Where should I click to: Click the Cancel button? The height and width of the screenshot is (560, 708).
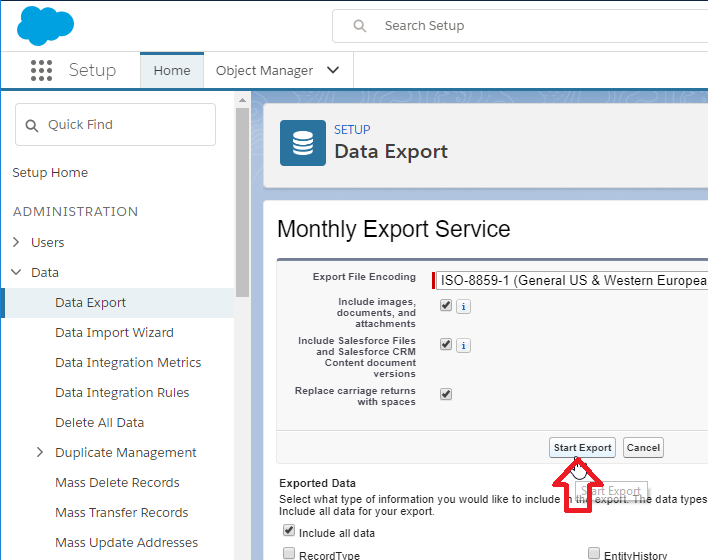pyautogui.click(x=643, y=448)
